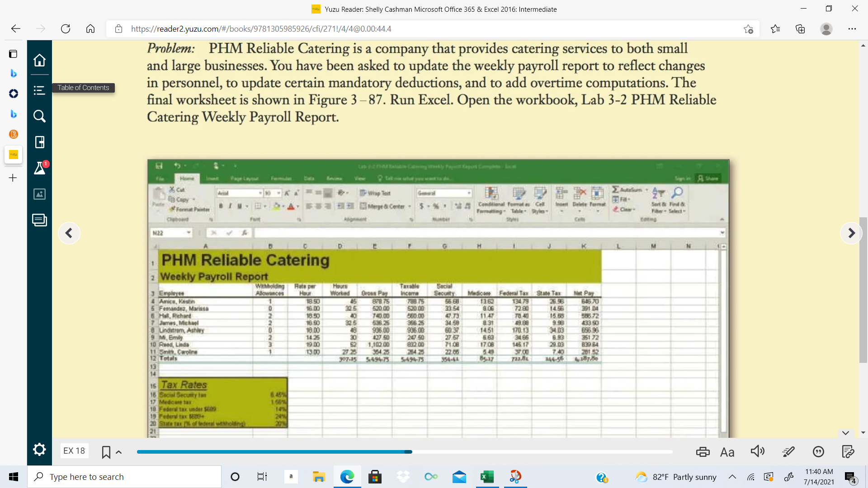This screenshot has width=868, height=488.
Task: Select the highlighter tool icon
Action: (788, 451)
